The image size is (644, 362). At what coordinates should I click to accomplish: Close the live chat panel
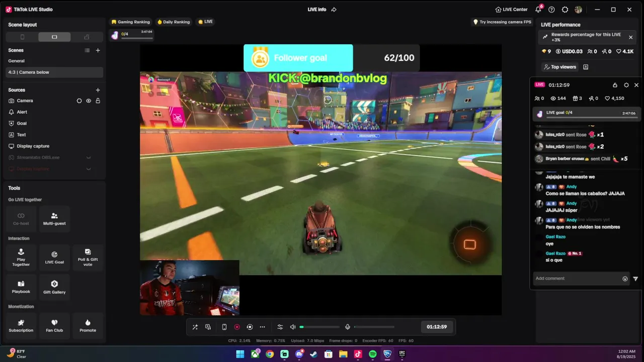click(x=636, y=85)
